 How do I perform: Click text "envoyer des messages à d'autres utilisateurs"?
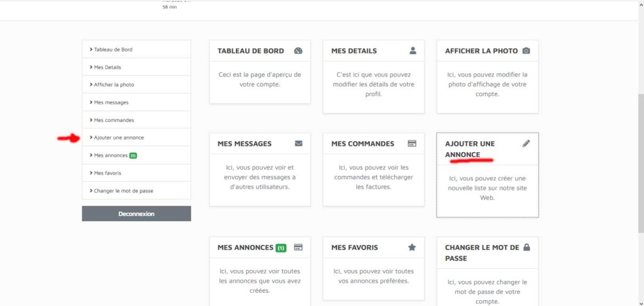pos(260,182)
